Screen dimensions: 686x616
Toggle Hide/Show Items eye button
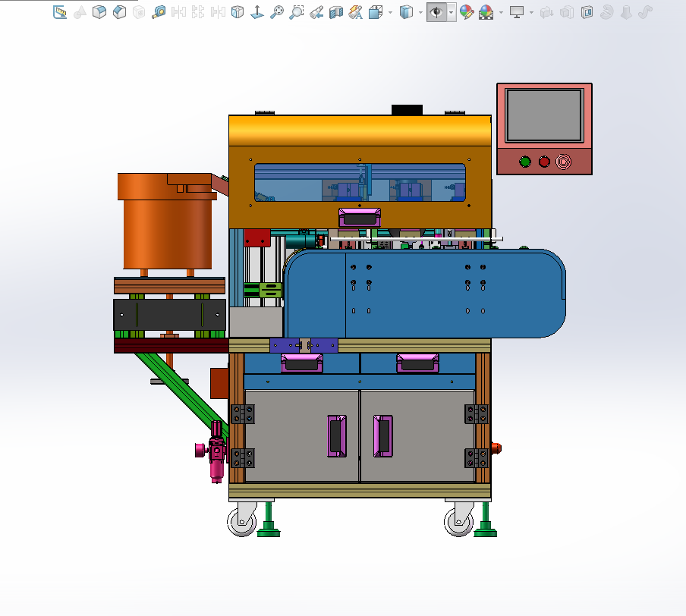[436, 12]
